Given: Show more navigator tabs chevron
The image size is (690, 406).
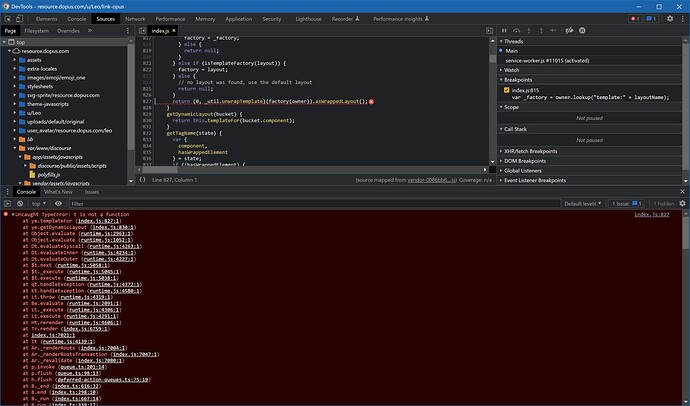Looking at the screenshot, I should coord(90,31).
